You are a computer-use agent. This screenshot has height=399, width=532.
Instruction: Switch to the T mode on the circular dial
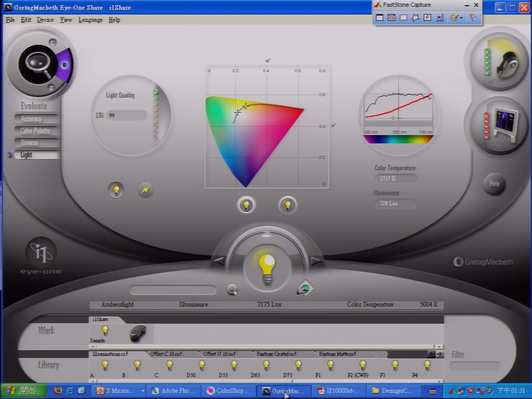click(51, 88)
